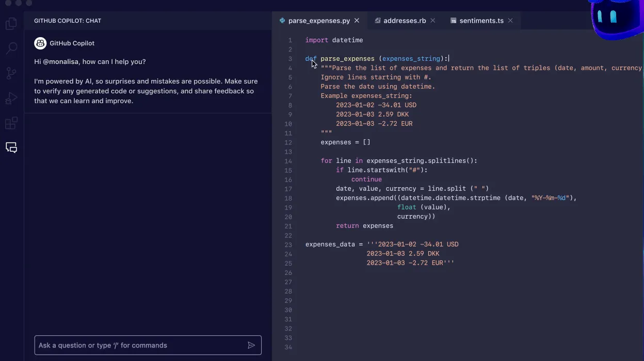Click 'date, value, currency = line.split' line
Screen dimensions: 644x361
tap(412, 189)
